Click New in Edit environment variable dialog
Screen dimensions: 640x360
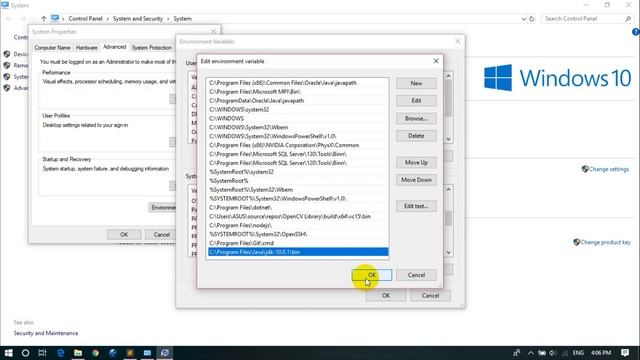416,83
